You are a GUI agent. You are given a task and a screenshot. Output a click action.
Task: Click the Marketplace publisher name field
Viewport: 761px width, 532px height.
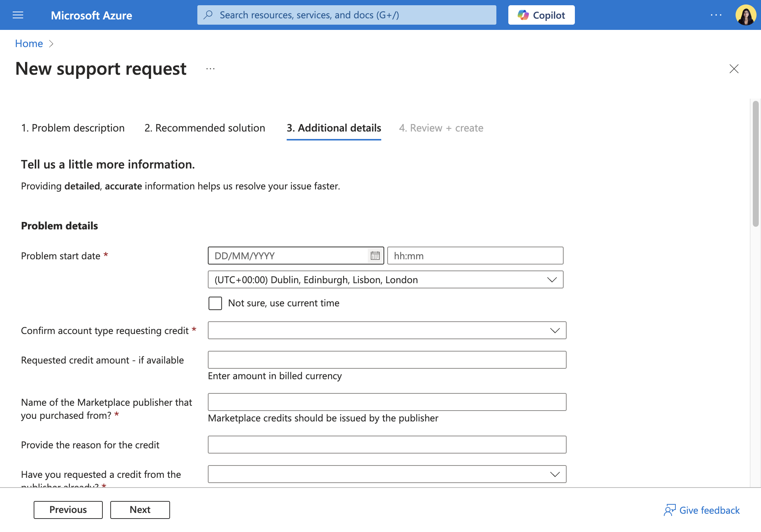(387, 402)
